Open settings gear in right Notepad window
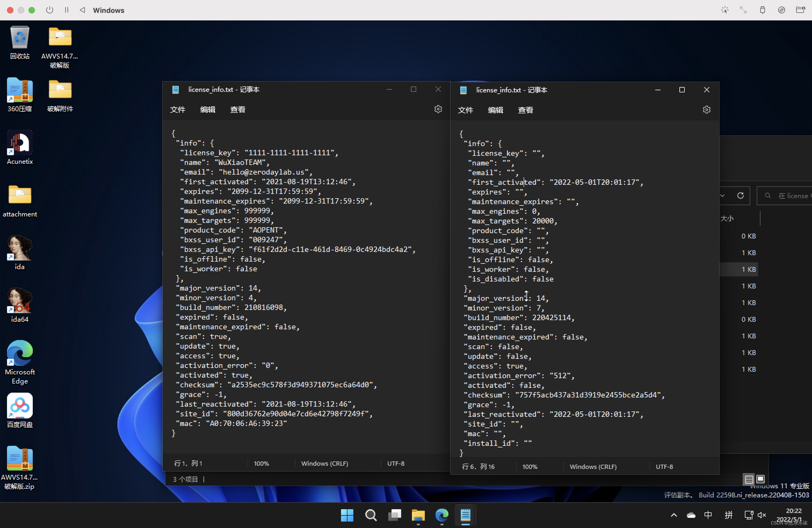This screenshot has height=528, width=812. click(x=706, y=110)
